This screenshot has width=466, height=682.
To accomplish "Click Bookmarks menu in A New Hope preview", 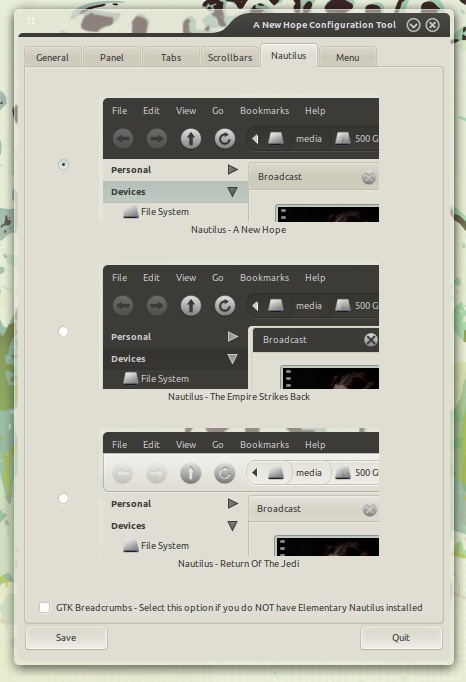I will [x=265, y=110].
